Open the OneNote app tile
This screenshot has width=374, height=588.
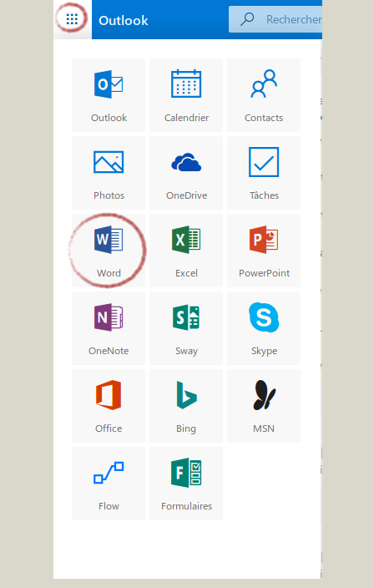pos(109,327)
